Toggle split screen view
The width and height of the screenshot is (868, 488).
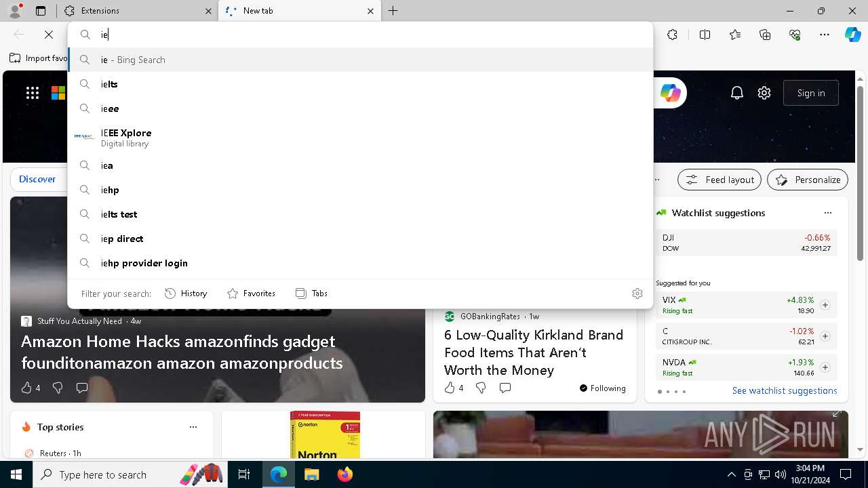coord(705,35)
